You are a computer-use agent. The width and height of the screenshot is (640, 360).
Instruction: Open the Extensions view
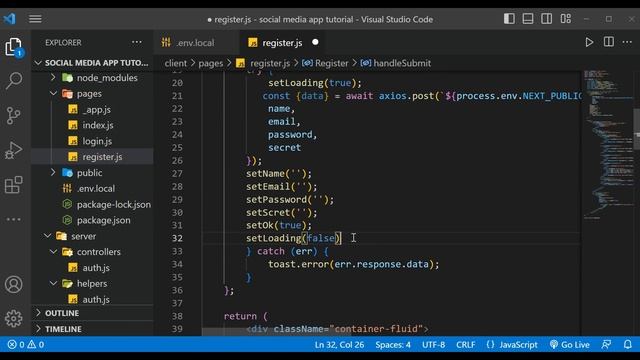[13, 184]
